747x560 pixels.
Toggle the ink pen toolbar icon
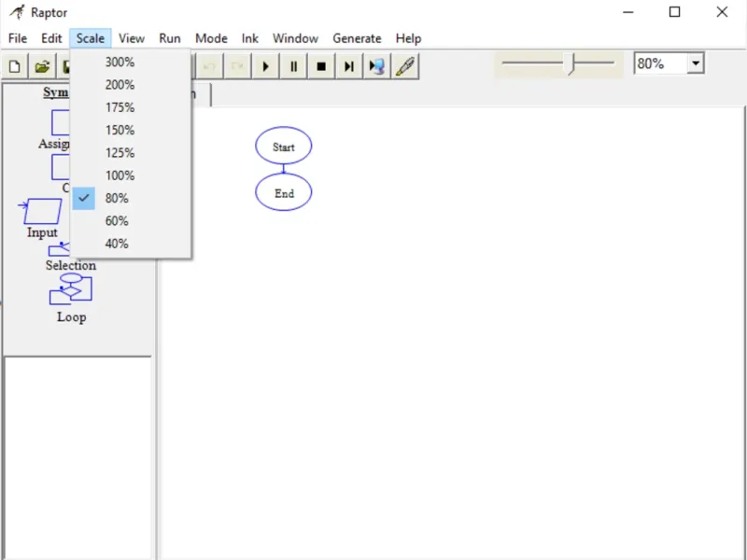coord(404,66)
